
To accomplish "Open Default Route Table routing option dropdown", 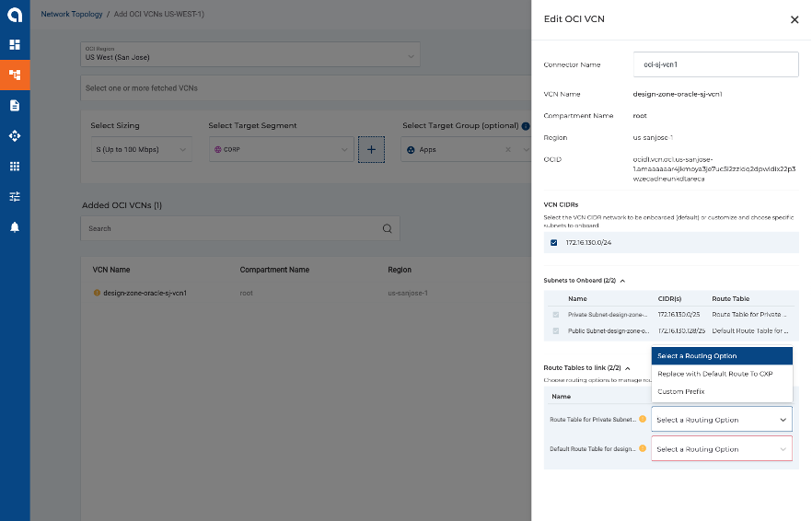I will [x=722, y=449].
